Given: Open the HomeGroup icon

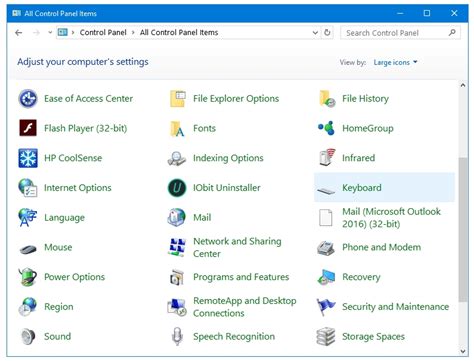Looking at the screenshot, I should (x=326, y=128).
